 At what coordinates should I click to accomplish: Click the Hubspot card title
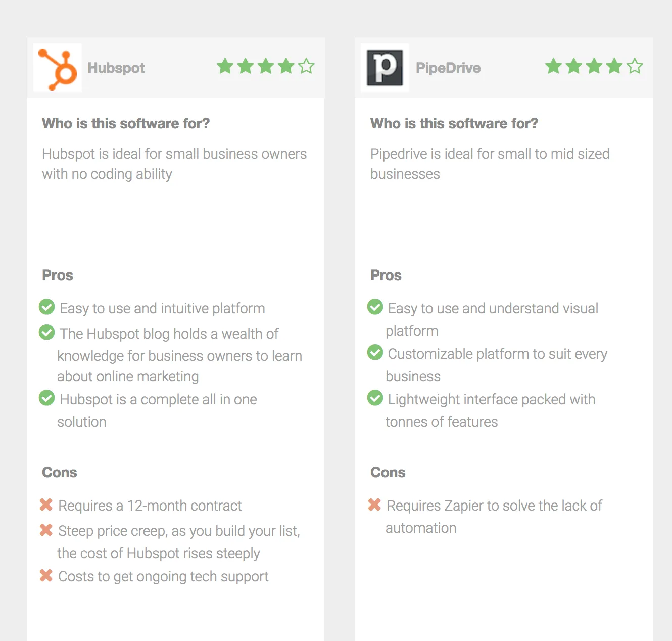[x=116, y=68]
